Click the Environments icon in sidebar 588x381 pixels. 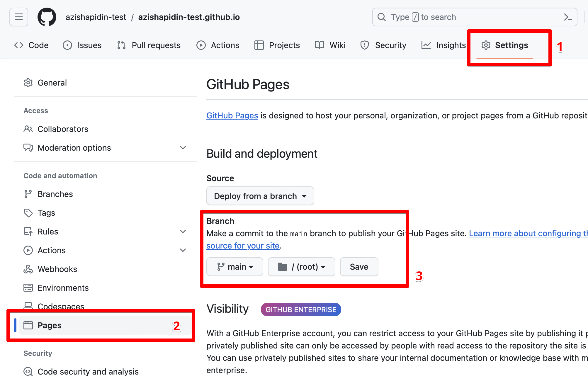(28, 288)
